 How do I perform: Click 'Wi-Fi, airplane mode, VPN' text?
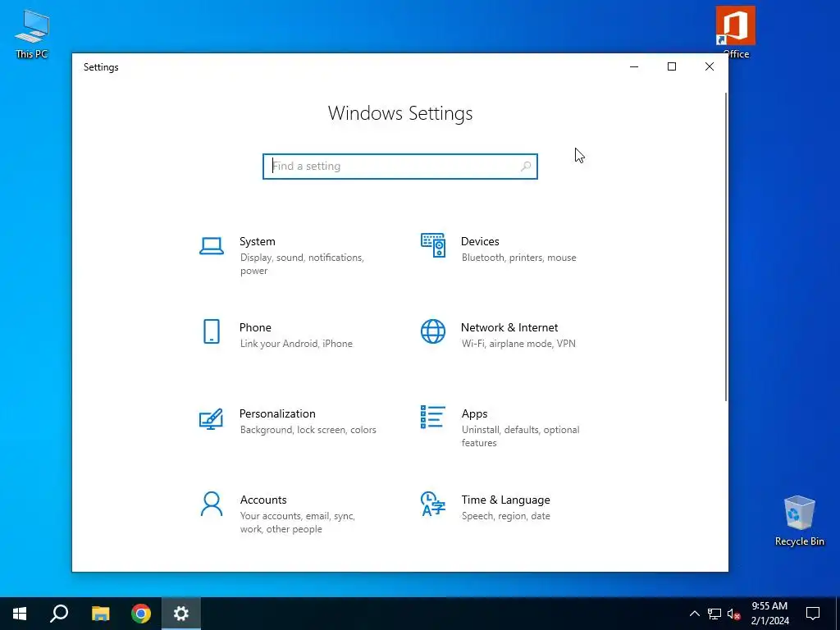point(518,344)
